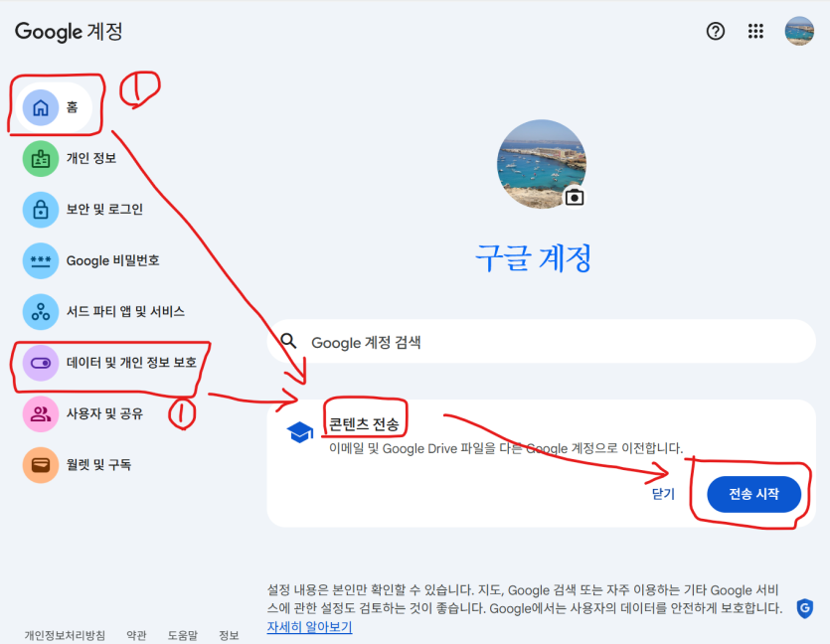
Task: Click the camera icon on profile photo
Action: [575, 198]
